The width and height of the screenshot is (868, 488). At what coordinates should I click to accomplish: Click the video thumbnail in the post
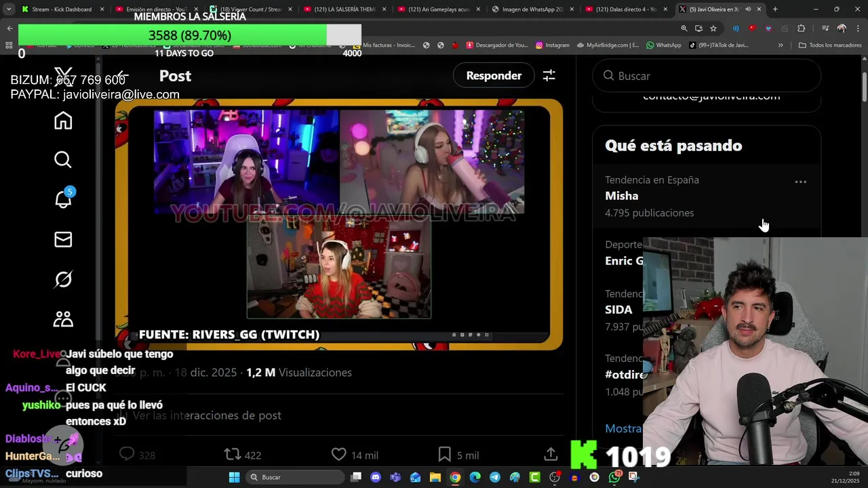tap(338, 224)
